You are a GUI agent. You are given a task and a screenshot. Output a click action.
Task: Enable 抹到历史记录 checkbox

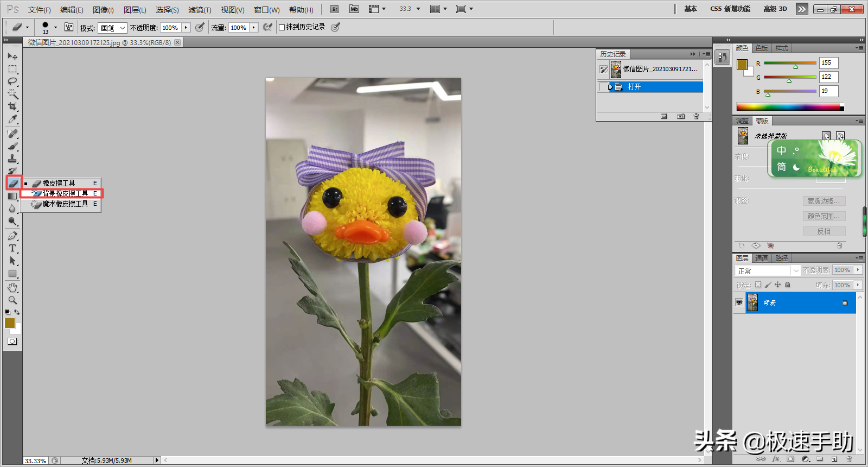tap(282, 27)
